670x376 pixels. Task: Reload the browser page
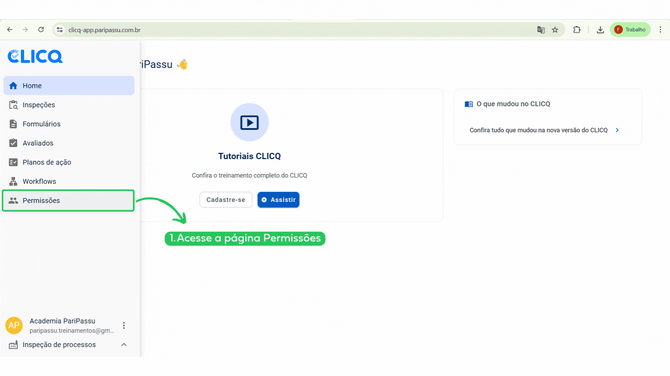point(41,29)
